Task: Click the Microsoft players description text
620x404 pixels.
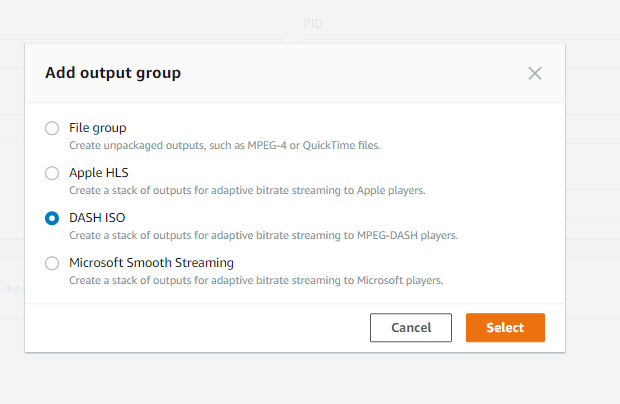Action: pos(255,281)
